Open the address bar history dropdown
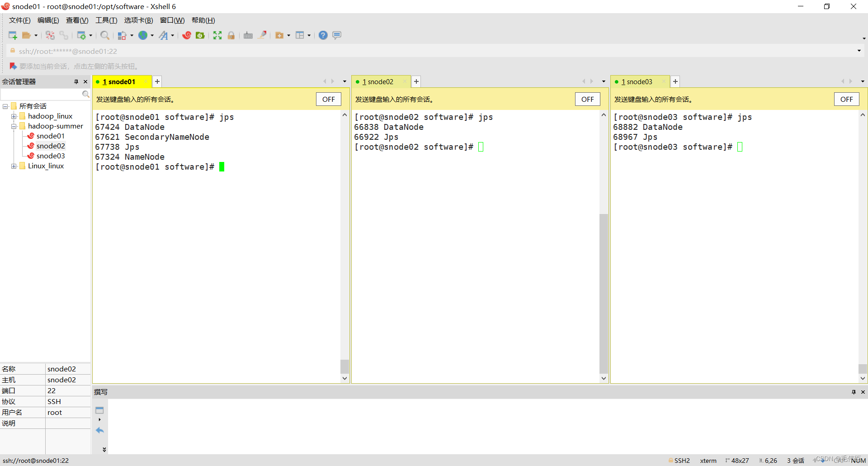This screenshot has height=466, width=868. [859, 51]
